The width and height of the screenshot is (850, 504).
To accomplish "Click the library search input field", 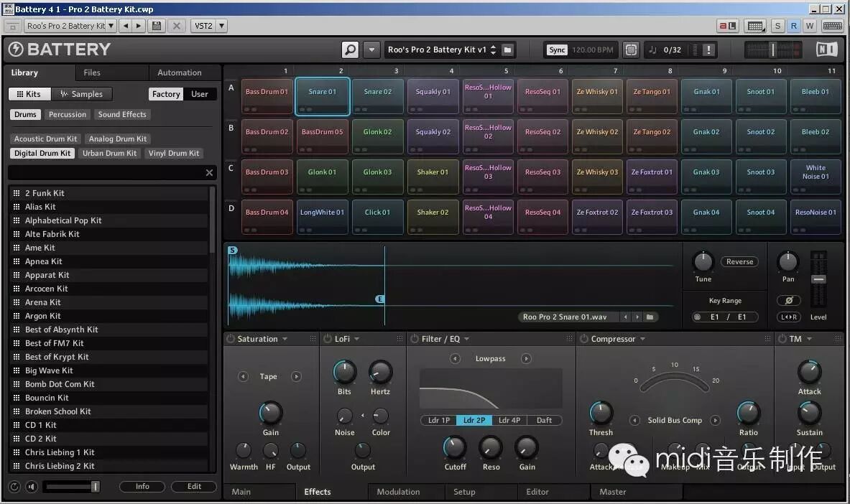I will tap(106, 172).
